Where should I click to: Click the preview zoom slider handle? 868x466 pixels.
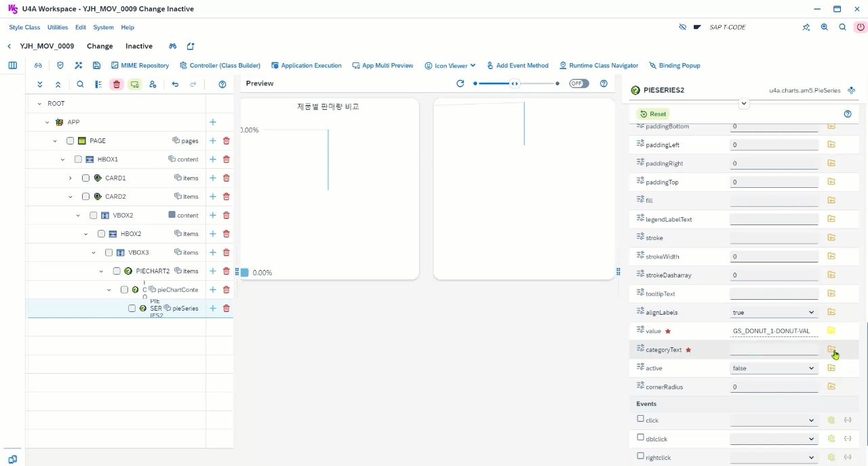tap(515, 83)
